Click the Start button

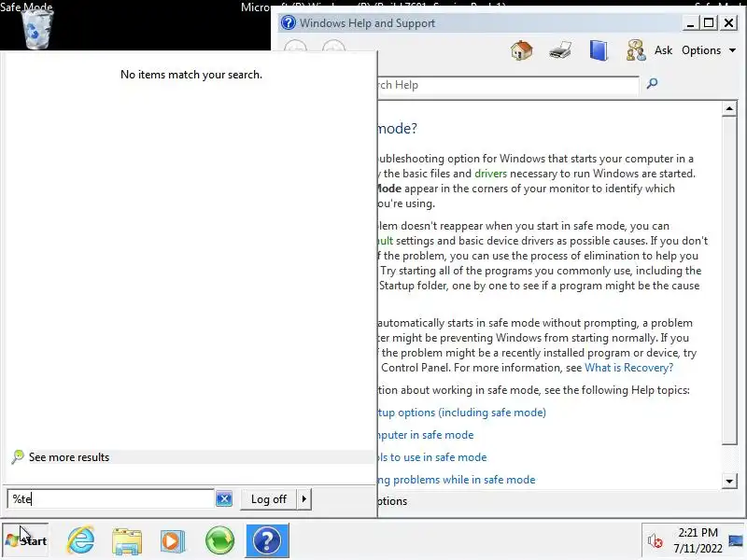[26, 540]
